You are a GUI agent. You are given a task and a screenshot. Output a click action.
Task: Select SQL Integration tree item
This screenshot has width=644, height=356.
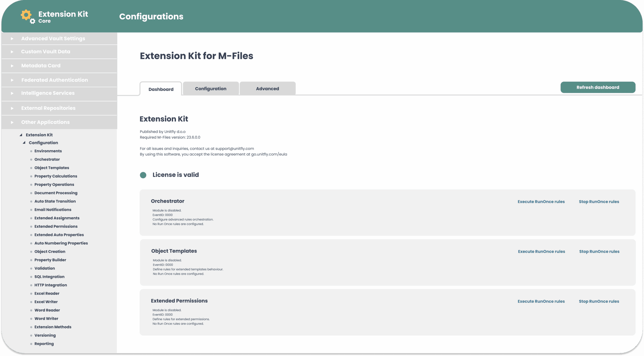tap(49, 277)
